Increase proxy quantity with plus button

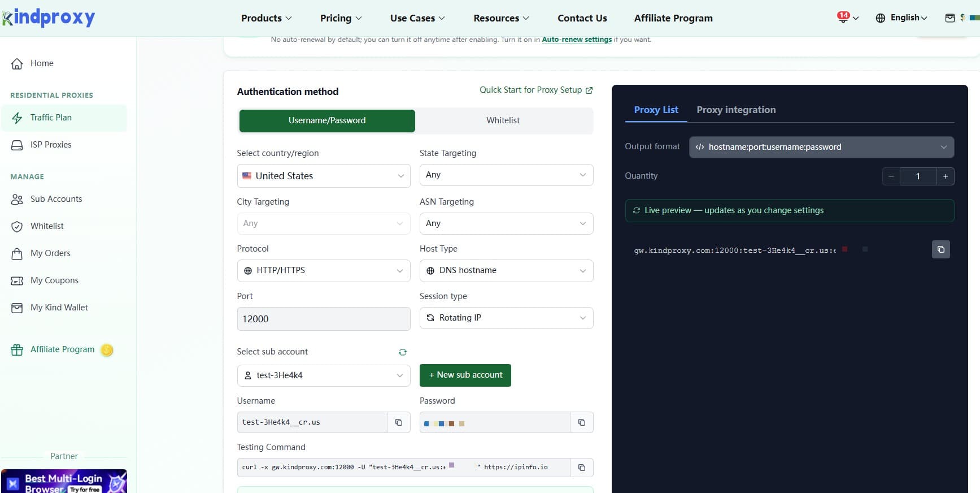click(x=946, y=176)
